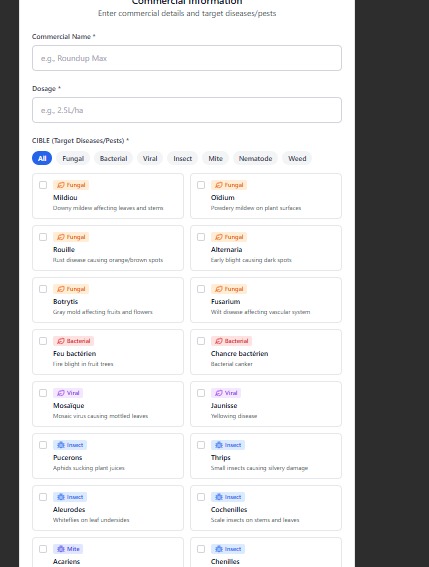The image size is (429, 567).
Task: Filter targets by Bacterial
Action: click(x=114, y=158)
